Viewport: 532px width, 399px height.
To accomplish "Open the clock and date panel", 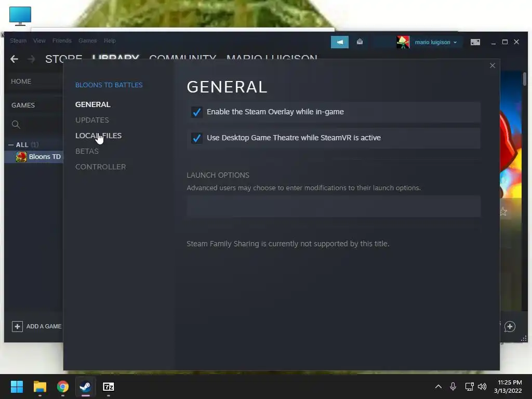I will (x=508, y=387).
